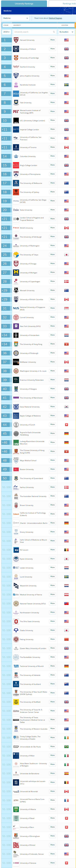Click More button for Yale University
76x868 pixels.
click(53, 102)
